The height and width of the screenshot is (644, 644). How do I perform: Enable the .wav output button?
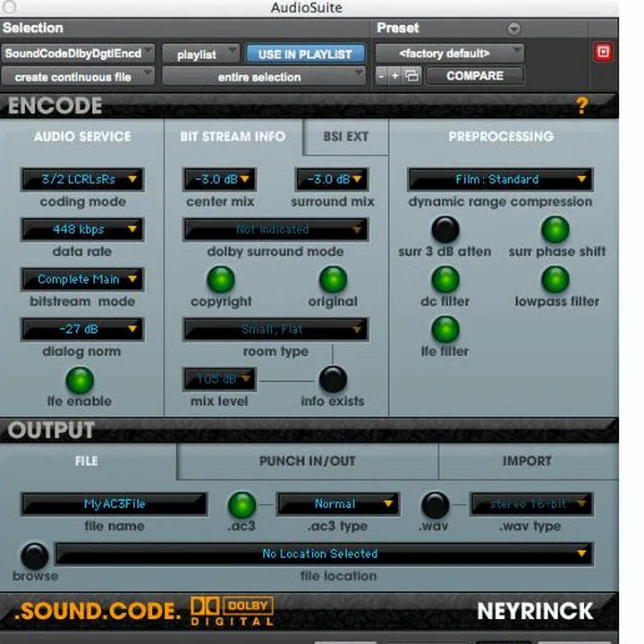[436, 504]
